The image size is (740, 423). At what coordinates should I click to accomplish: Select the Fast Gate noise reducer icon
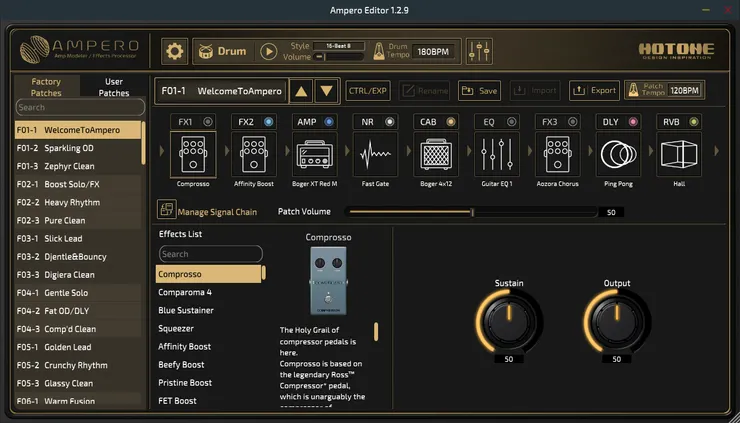[x=376, y=156]
